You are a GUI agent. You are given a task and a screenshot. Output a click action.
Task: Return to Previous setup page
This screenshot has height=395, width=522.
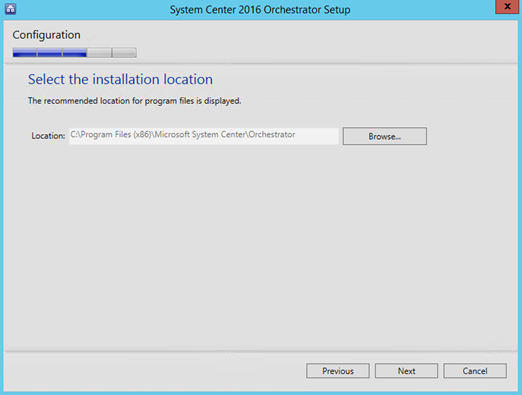tap(338, 371)
